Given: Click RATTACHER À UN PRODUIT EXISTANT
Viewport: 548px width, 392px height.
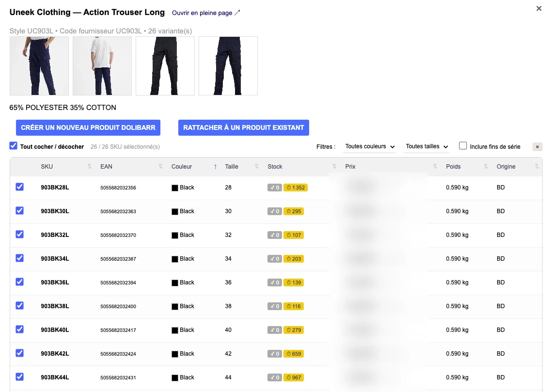Looking at the screenshot, I should coord(244,127).
